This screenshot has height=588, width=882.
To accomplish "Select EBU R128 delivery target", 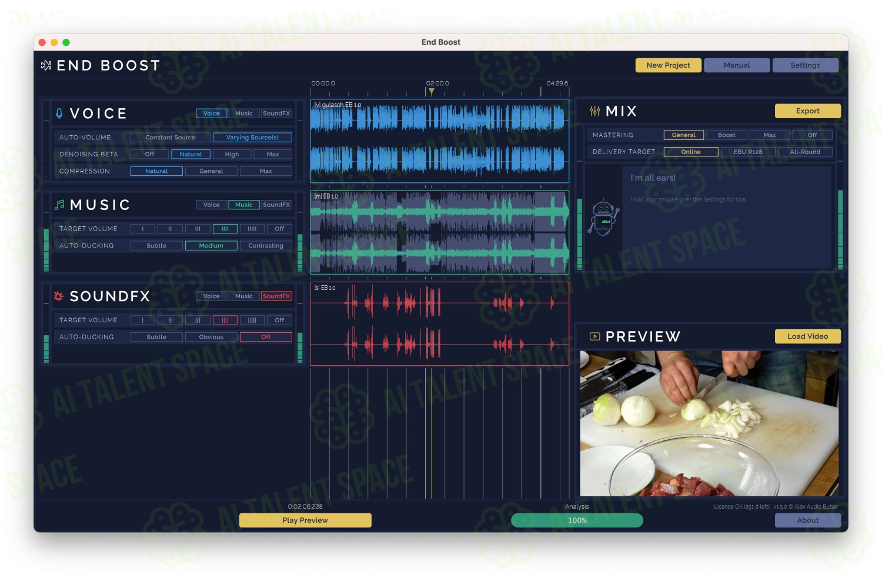I will pyautogui.click(x=748, y=152).
